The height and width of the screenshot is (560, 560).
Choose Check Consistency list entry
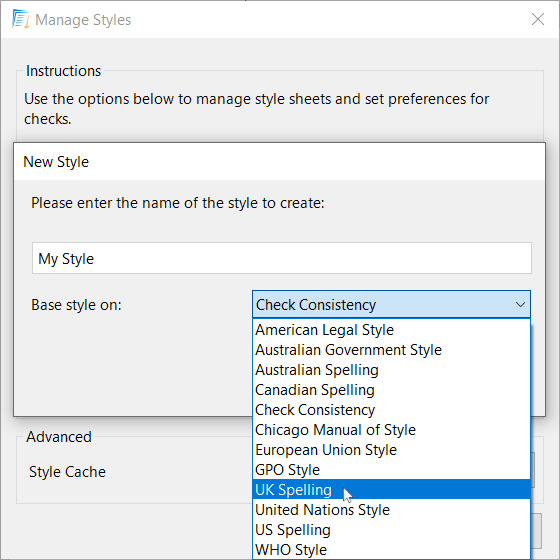(x=391, y=410)
